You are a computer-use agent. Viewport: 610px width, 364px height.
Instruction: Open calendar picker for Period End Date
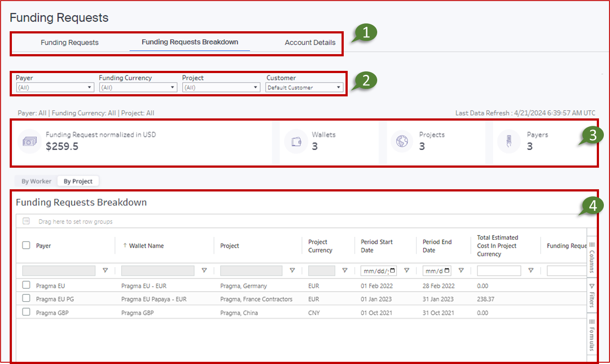(x=447, y=271)
